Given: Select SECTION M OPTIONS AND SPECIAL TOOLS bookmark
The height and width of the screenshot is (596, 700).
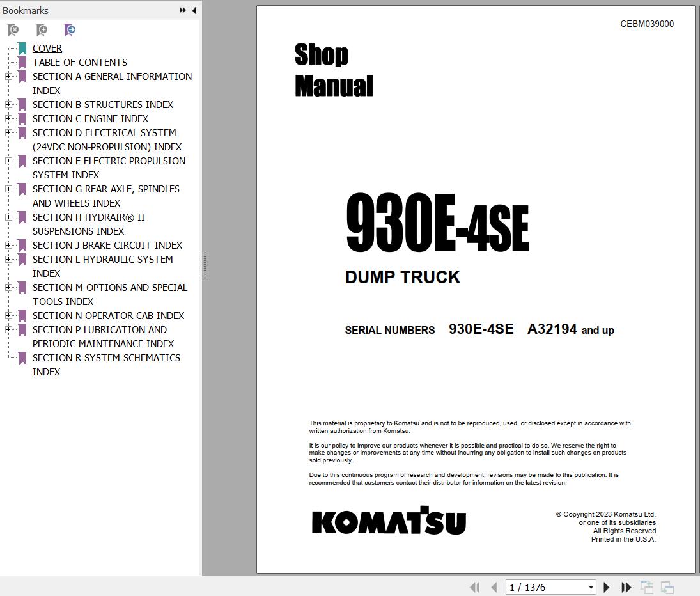Looking at the screenshot, I should (110, 295).
